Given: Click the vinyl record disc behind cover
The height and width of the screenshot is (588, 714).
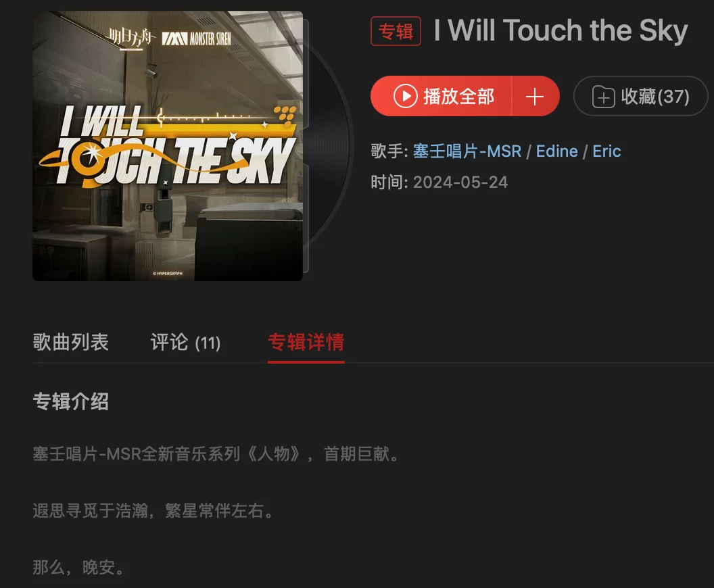Looking at the screenshot, I should click(x=329, y=145).
